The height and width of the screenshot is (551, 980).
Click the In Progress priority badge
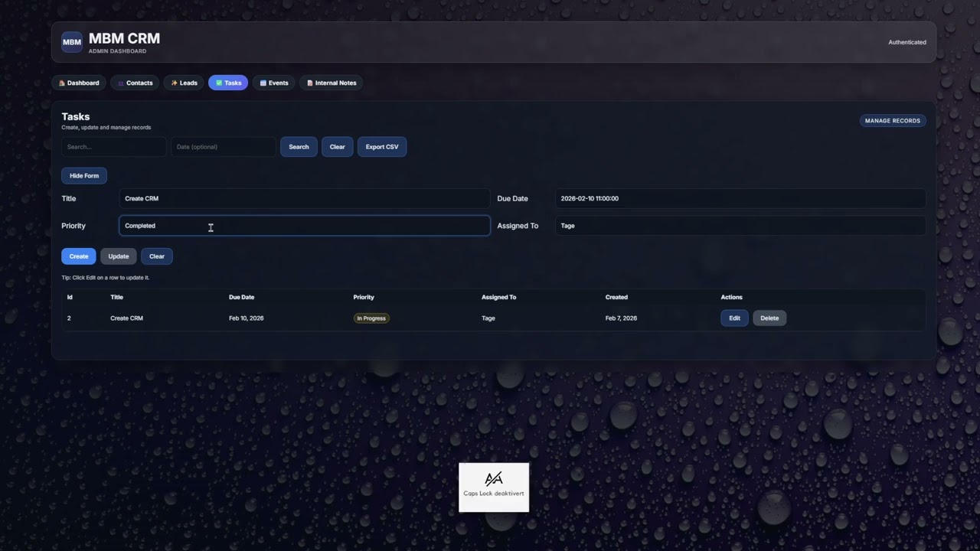pyautogui.click(x=371, y=318)
